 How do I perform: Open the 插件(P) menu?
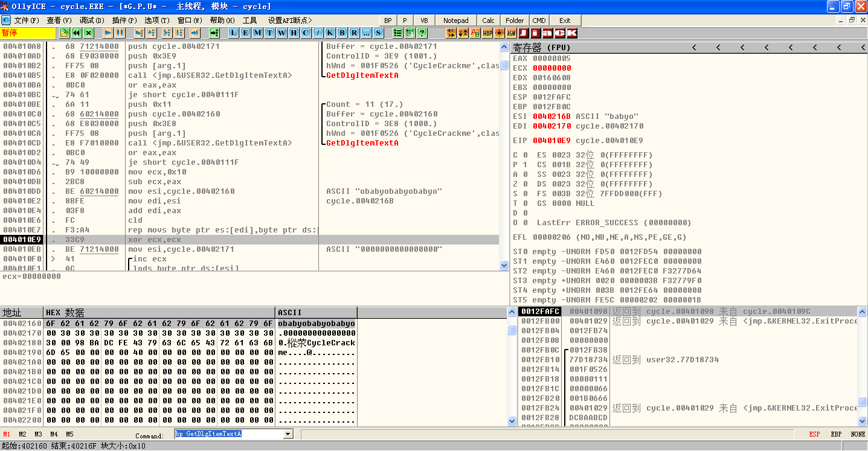(x=124, y=21)
